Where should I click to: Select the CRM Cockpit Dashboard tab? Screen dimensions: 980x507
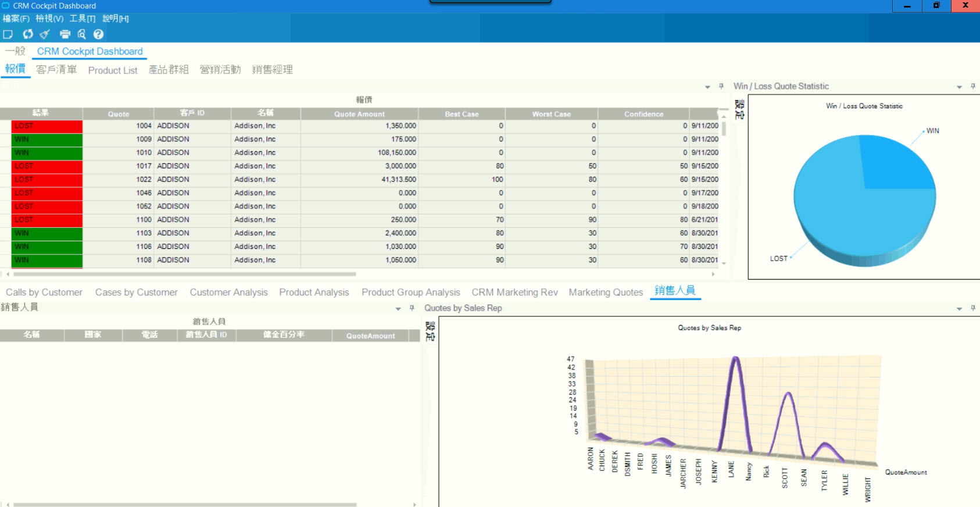90,51
